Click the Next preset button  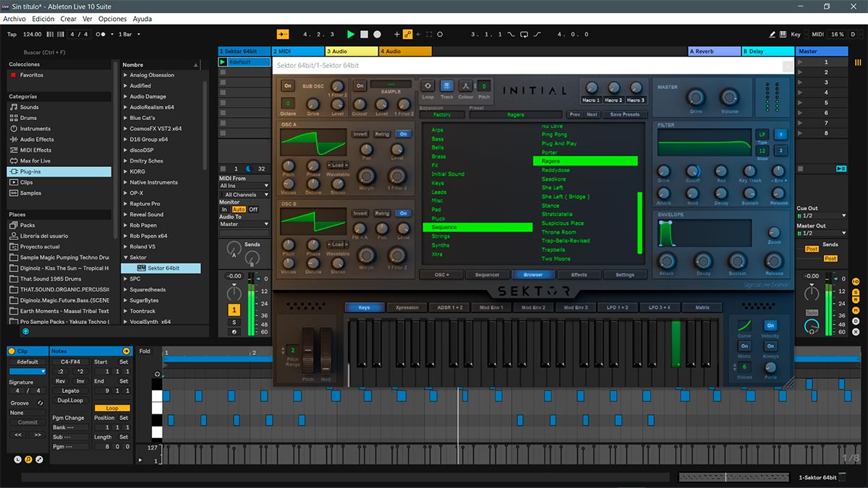[592, 115]
